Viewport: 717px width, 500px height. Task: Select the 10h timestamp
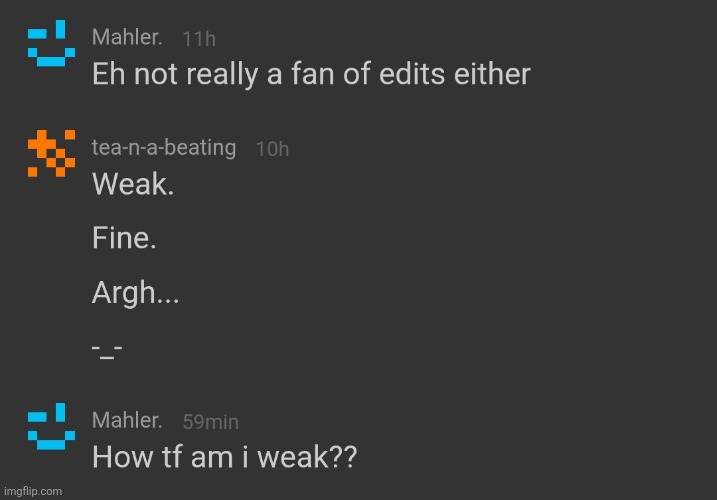click(272, 149)
